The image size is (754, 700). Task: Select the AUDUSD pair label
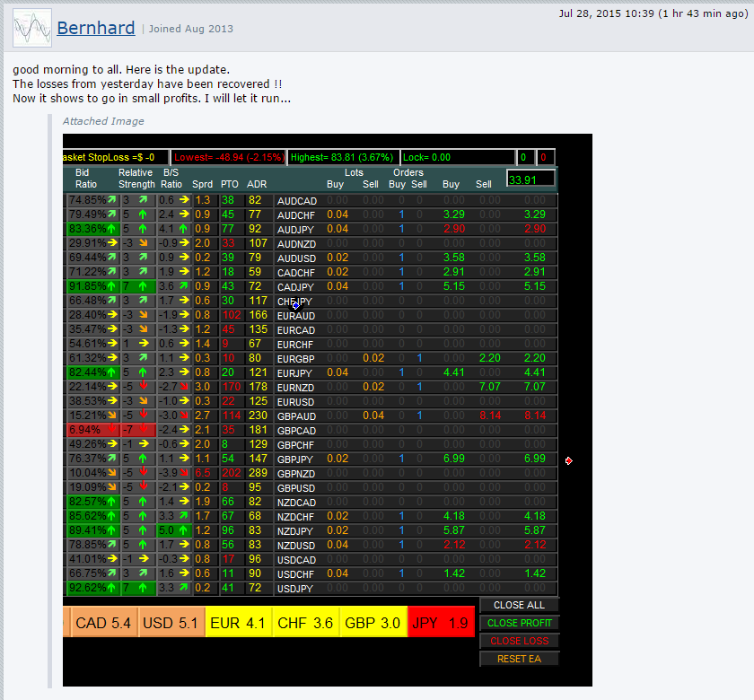point(296,258)
